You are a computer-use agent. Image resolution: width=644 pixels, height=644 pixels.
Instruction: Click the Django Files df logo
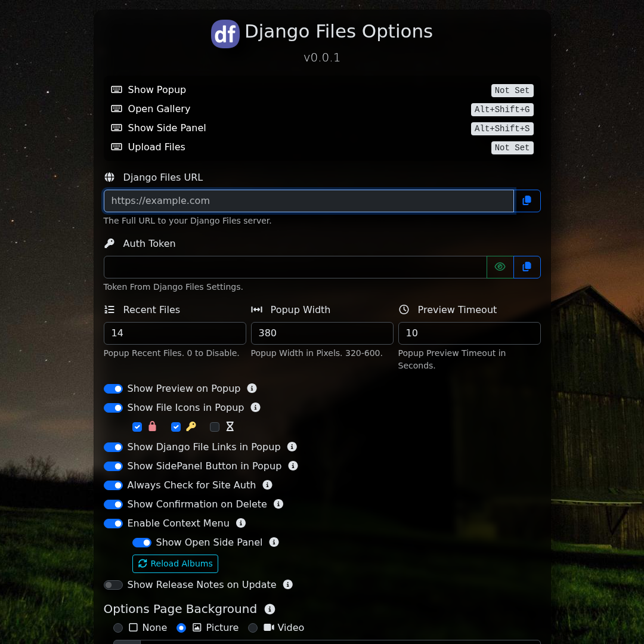(x=225, y=34)
